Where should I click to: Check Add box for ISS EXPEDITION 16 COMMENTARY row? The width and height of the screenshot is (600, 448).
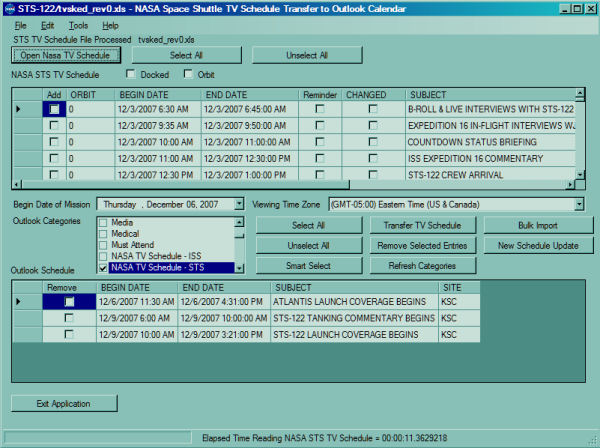[54, 158]
